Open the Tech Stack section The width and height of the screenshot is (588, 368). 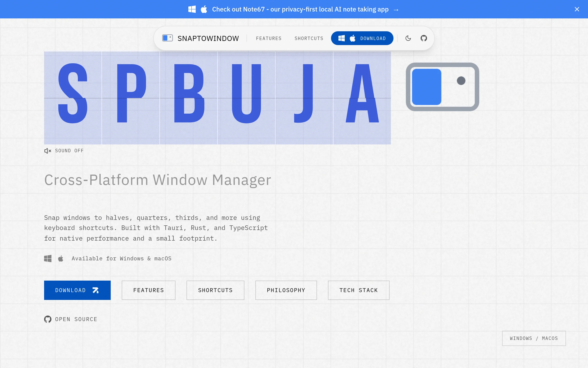click(359, 290)
